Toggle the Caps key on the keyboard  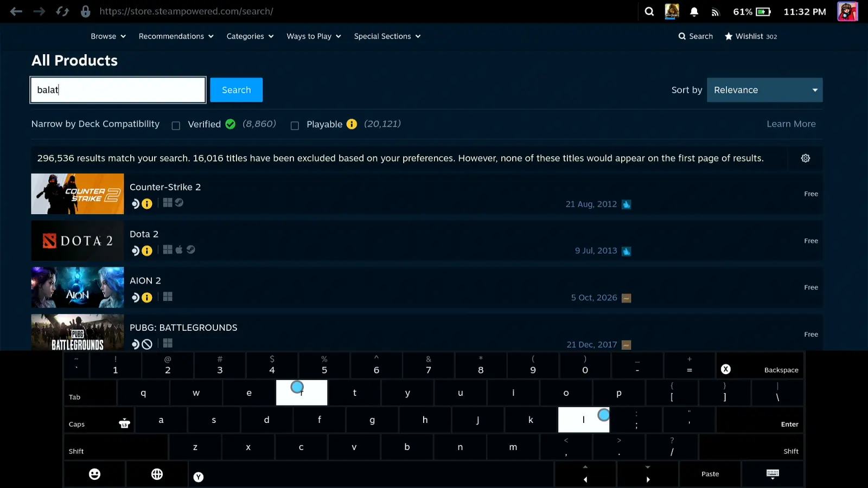click(x=99, y=420)
